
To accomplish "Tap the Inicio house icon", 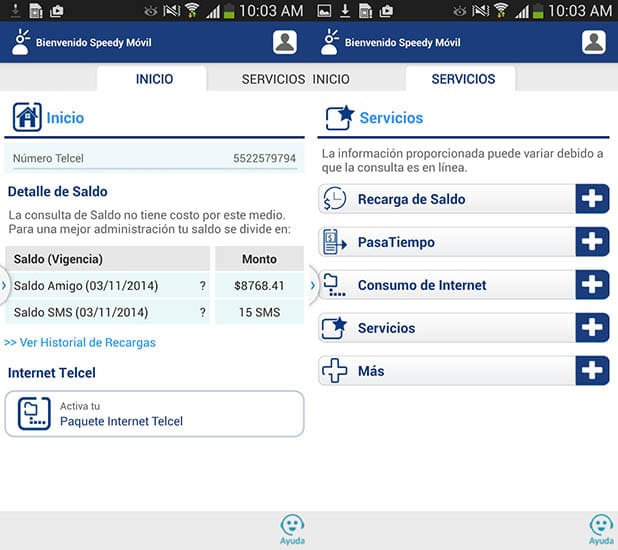I will tap(27, 117).
